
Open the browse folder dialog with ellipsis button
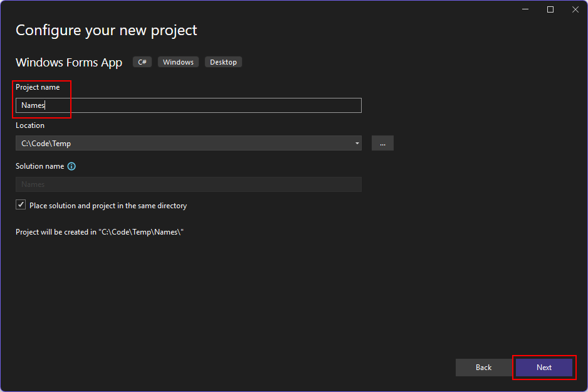382,143
